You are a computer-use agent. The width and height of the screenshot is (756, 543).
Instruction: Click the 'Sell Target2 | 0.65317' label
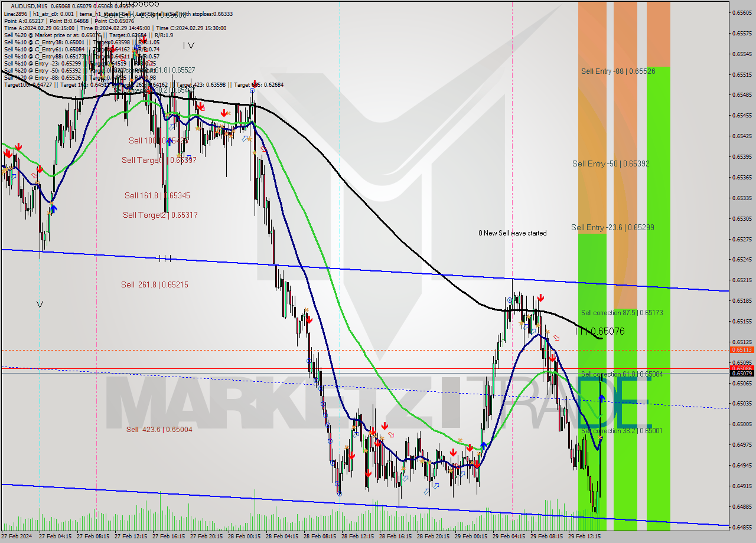(x=160, y=215)
